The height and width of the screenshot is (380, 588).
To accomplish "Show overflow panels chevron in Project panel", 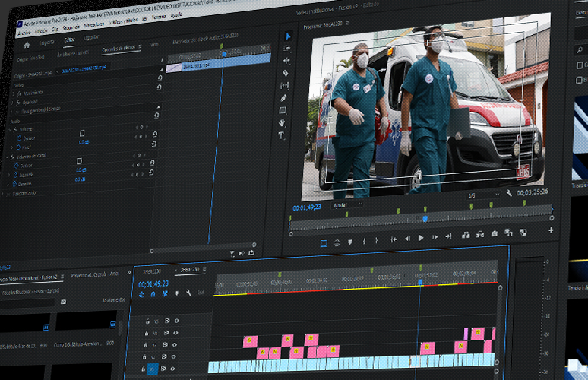I will [x=128, y=273].
